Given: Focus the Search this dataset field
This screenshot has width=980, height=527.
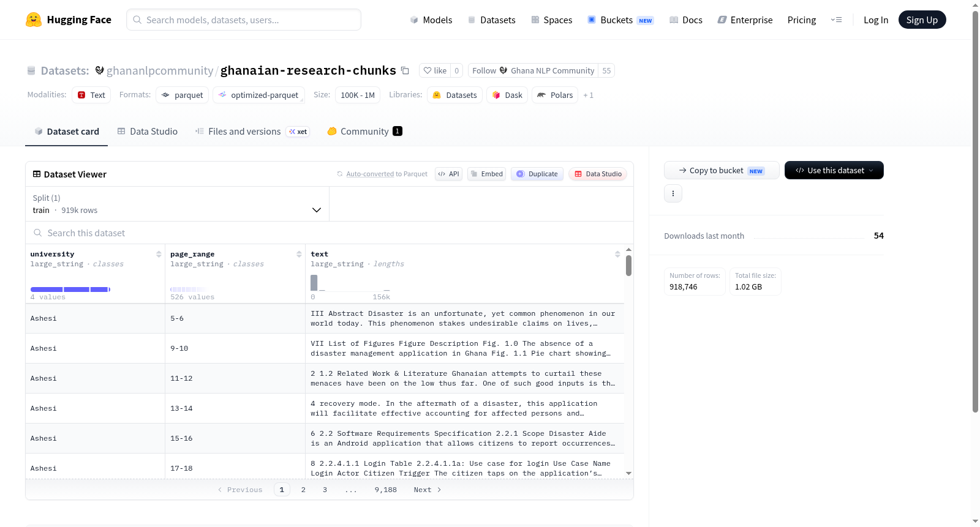Looking at the screenshot, I should point(330,233).
